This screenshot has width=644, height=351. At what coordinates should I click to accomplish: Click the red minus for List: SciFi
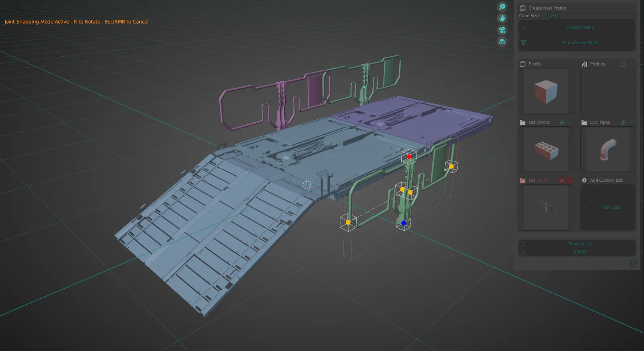pyautogui.click(x=570, y=181)
